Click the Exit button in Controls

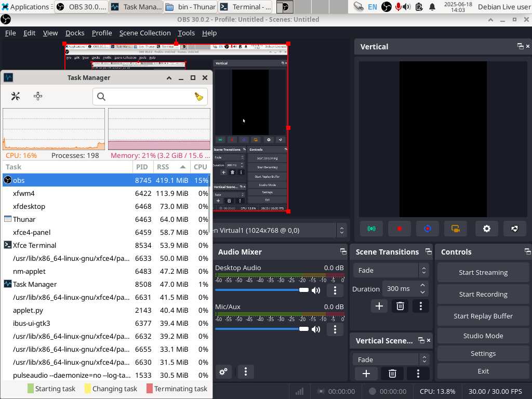483,371
